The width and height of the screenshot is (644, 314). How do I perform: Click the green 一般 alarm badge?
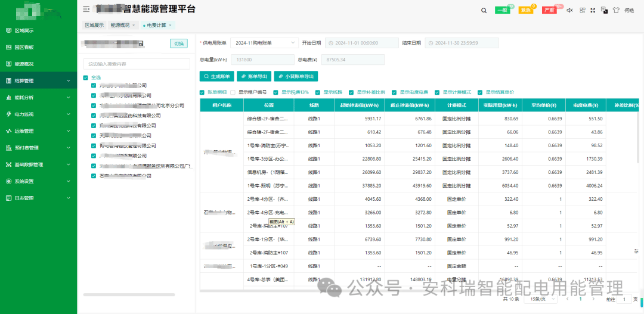[502, 10]
